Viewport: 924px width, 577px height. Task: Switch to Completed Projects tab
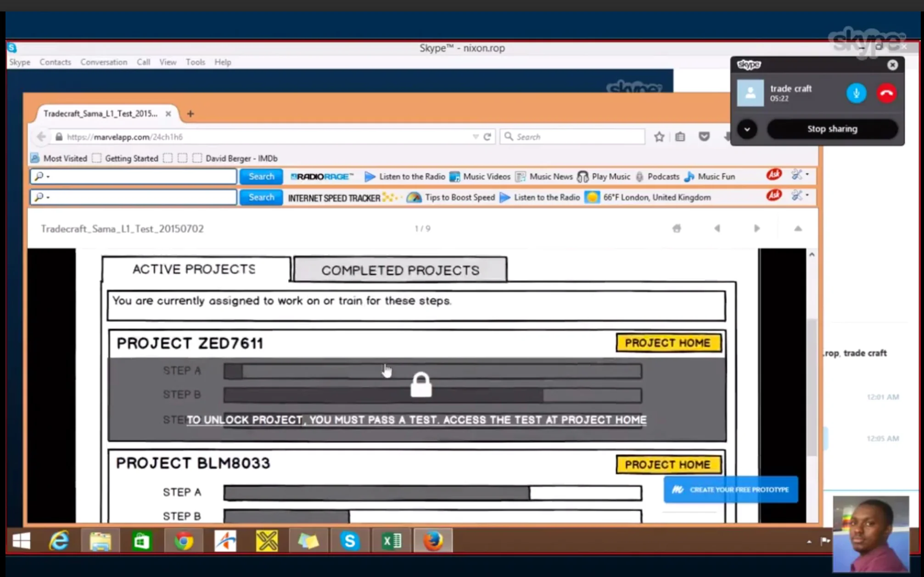(400, 270)
